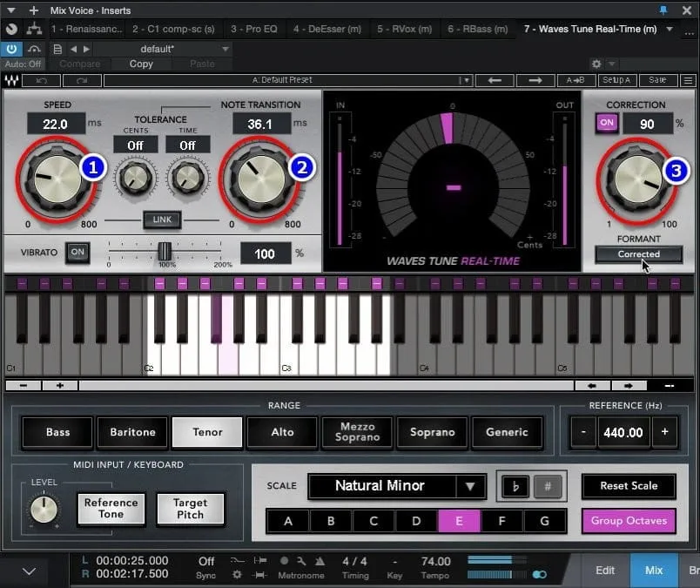The height and width of the screenshot is (588, 700).
Task: Expand the transport bar chevron at bottom left
Action: pos(29,571)
